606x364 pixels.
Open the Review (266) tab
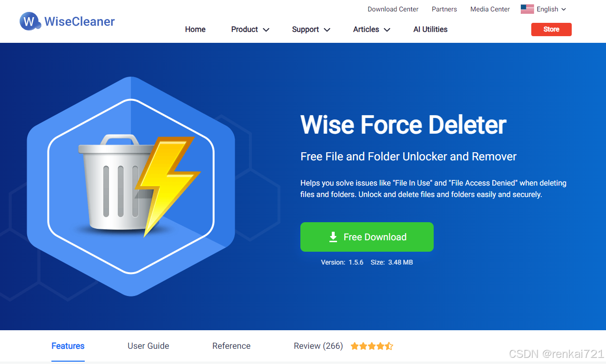[318, 346]
